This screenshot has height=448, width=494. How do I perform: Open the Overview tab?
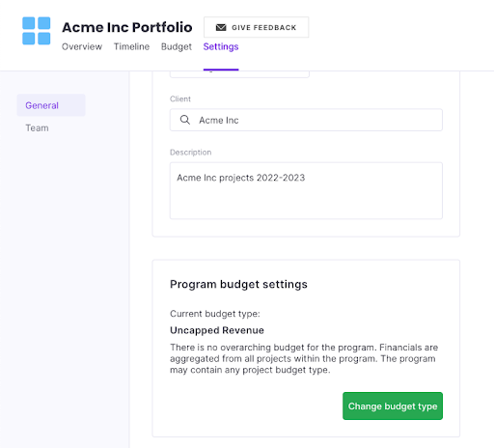(x=82, y=46)
